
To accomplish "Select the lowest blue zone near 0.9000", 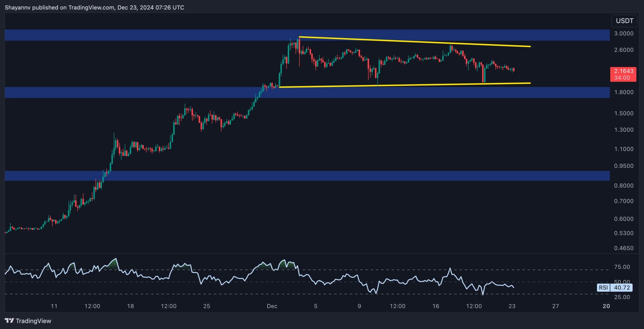I will click(x=307, y=176).
